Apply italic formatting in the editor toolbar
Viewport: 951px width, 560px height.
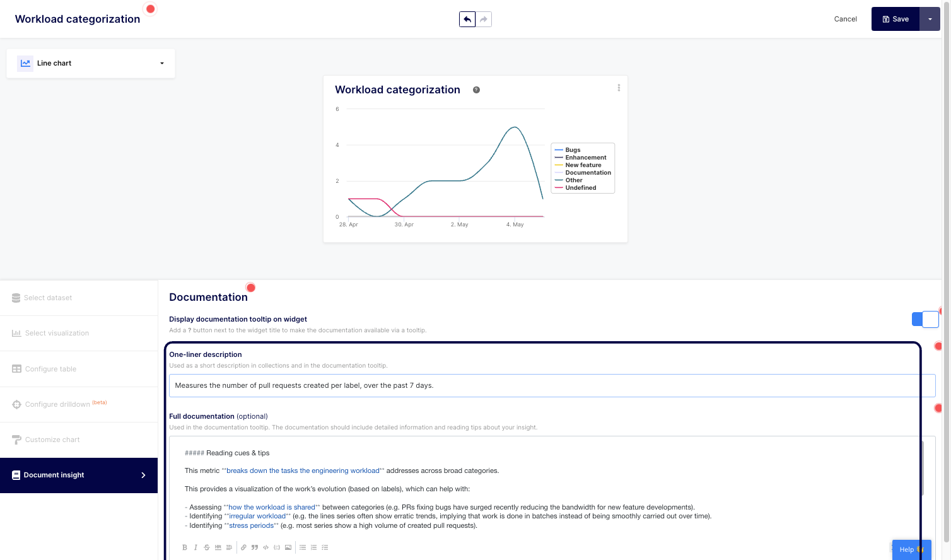(195, 547)
